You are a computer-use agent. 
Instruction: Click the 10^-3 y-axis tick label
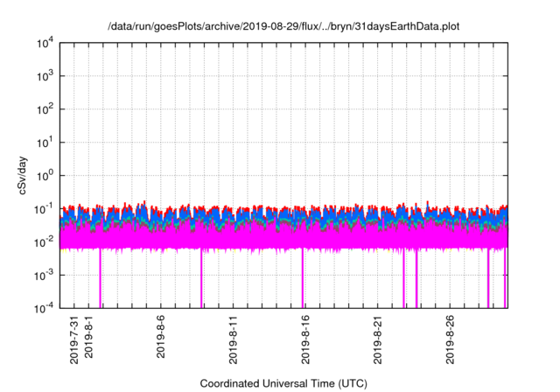(x=44, y=276)
